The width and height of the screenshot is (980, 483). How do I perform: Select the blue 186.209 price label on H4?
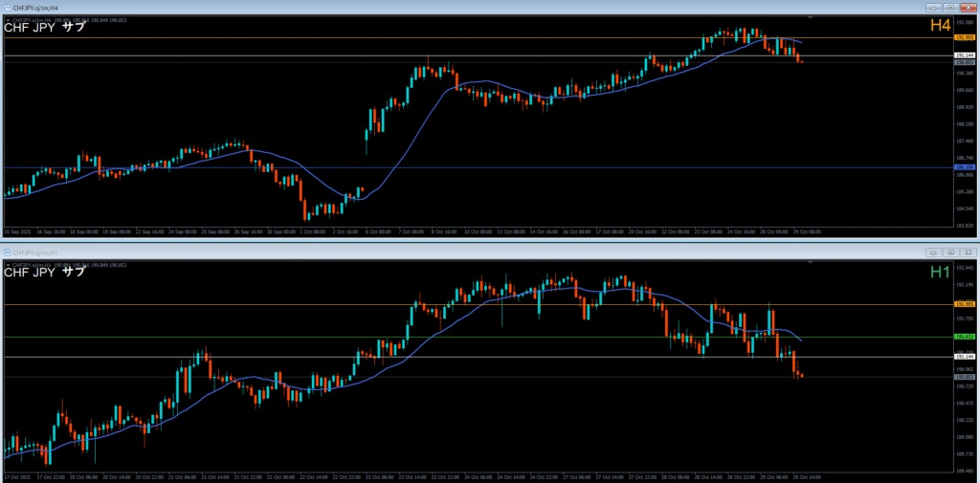click(965, 167)
